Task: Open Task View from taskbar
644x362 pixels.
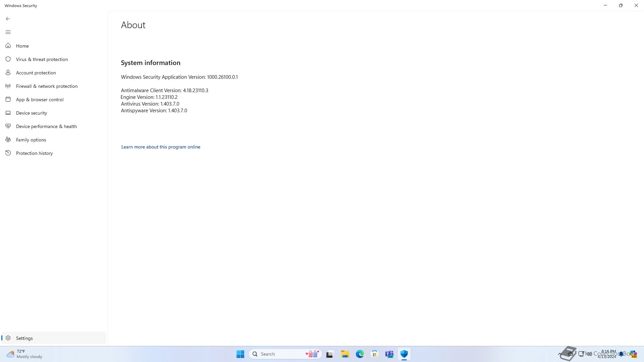Action: coord(330,354)
